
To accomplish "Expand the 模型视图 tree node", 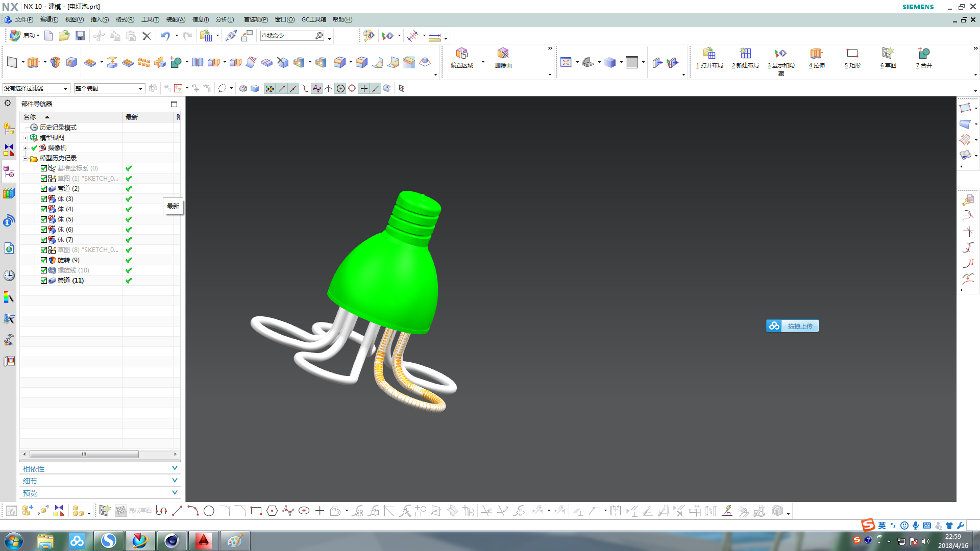I will [x=25, y=138].
